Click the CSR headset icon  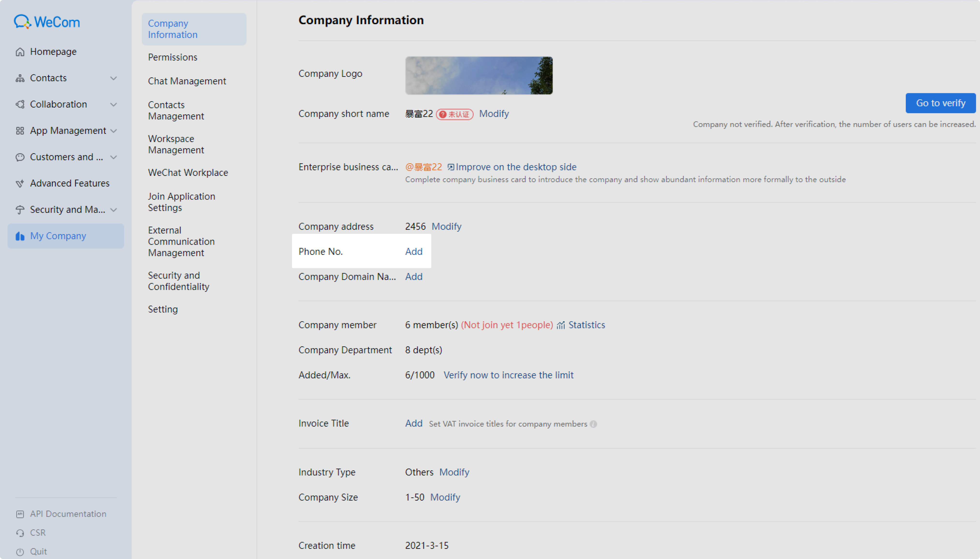(x=20, y=533)
